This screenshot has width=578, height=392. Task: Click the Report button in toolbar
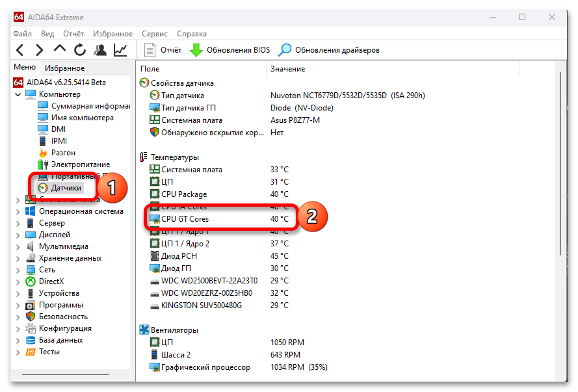click(x=163, y=50)
